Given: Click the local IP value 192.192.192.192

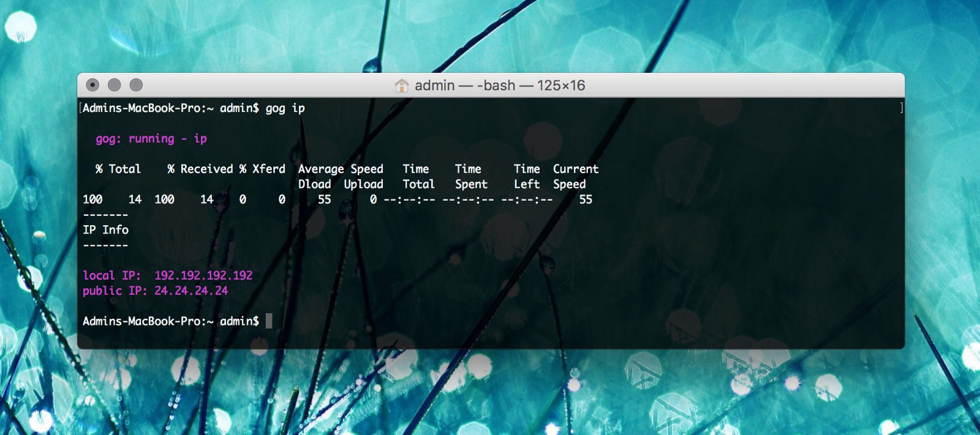Looking at the screenshot, I should 203,275.
